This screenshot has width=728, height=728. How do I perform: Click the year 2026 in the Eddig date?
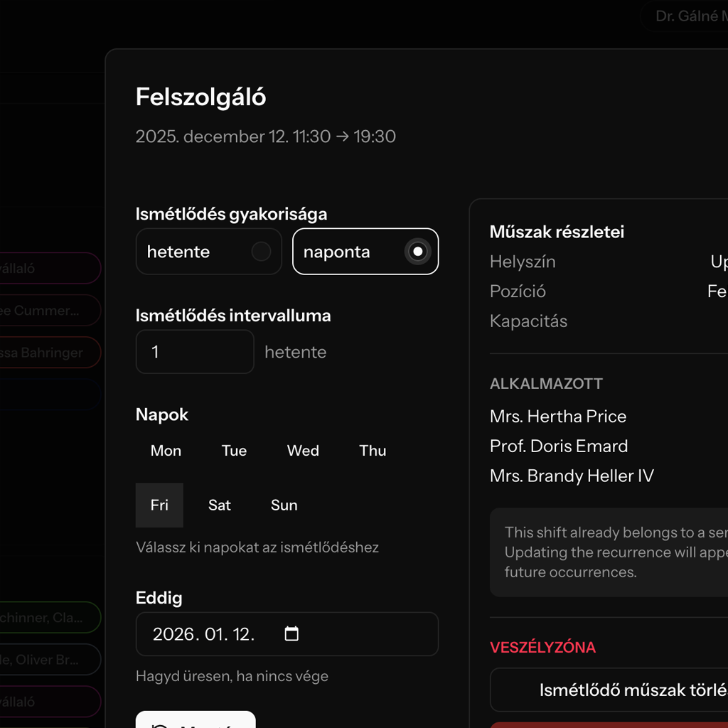pyautogui.click(x=173, y=634)
